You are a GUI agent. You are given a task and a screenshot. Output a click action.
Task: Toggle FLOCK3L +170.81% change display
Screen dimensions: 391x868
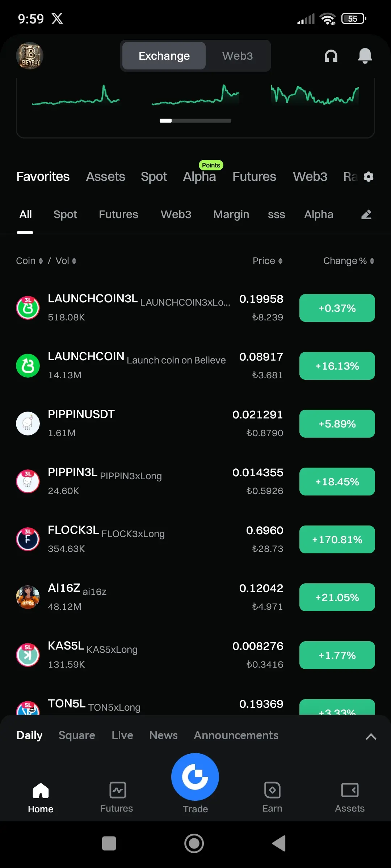[x=337, y=539]
